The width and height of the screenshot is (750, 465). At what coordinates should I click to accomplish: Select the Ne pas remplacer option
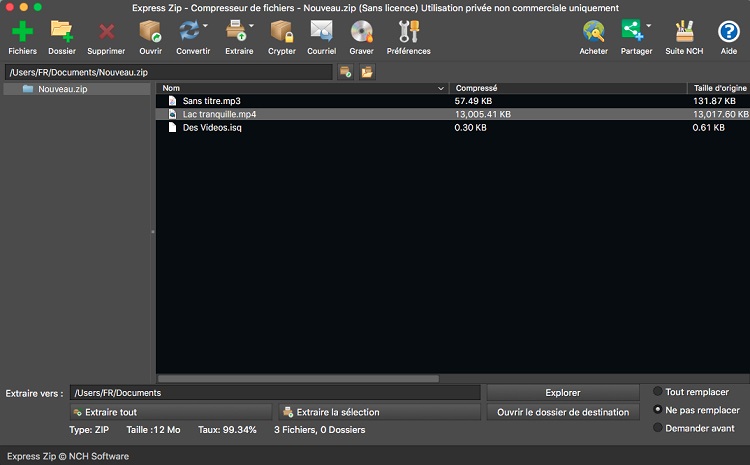657,410
